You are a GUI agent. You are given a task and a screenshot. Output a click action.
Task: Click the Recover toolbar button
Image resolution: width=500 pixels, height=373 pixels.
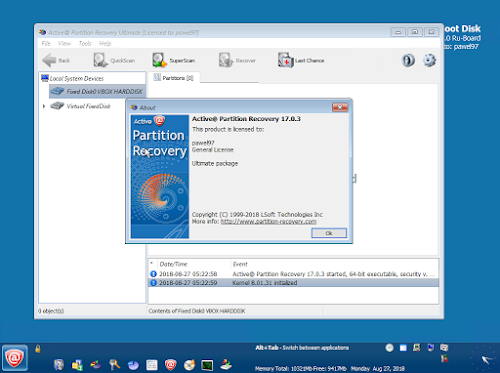(x=237, y=60)
